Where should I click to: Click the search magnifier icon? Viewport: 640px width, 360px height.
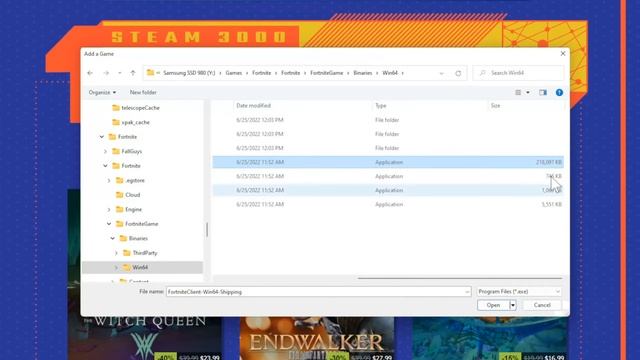coord(482,73)
